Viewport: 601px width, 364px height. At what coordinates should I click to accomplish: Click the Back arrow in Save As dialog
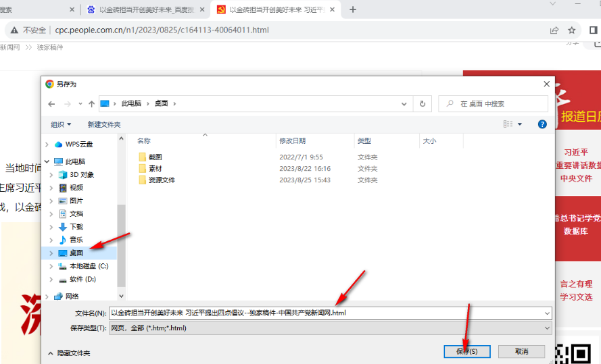[x=51, y=104]
